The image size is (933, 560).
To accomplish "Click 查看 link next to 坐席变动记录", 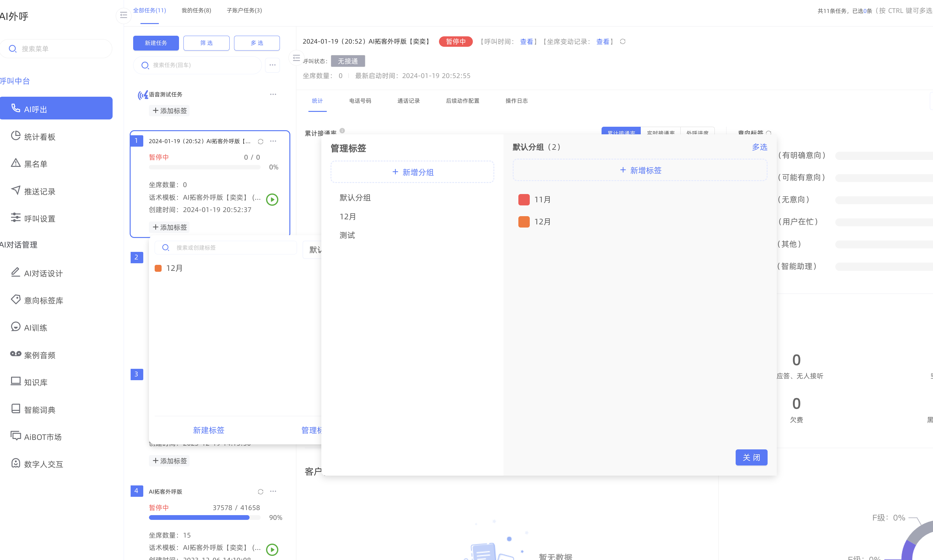I will (x=602, y=41).
